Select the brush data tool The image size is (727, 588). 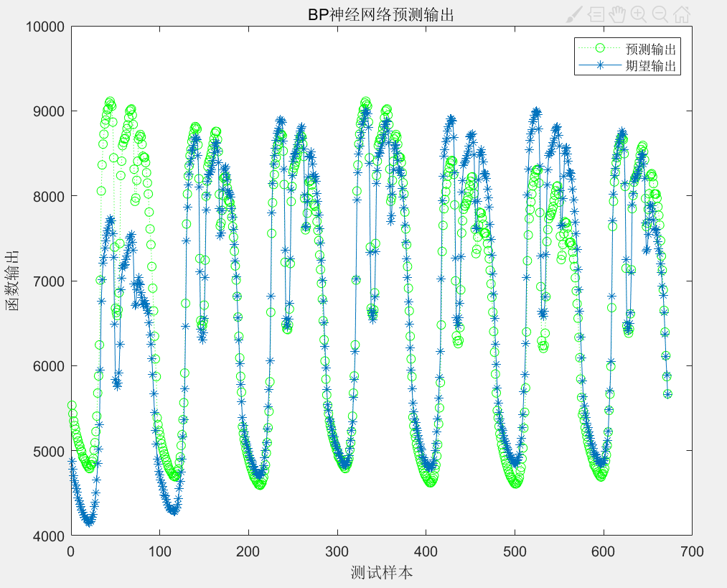tap(574, 14)
